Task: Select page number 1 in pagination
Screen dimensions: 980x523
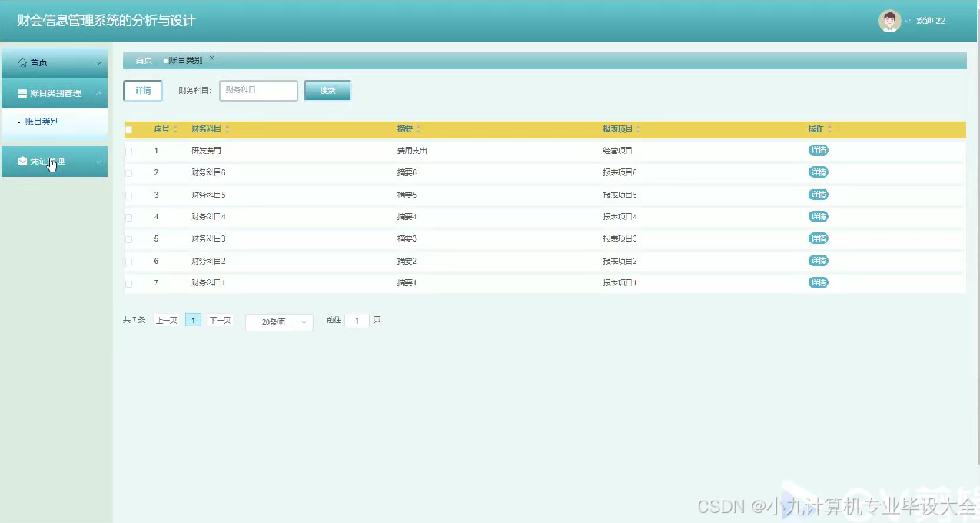Action: pos(194,320)
